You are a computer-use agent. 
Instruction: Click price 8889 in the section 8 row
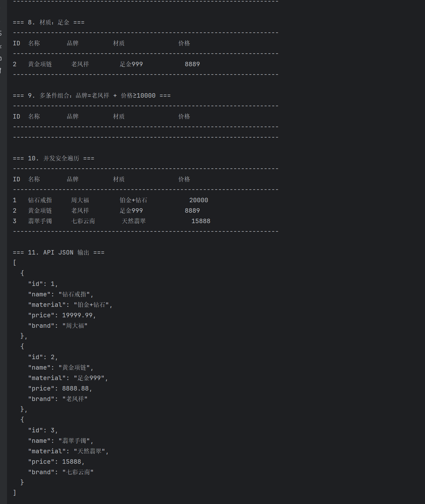click(192, 64)
